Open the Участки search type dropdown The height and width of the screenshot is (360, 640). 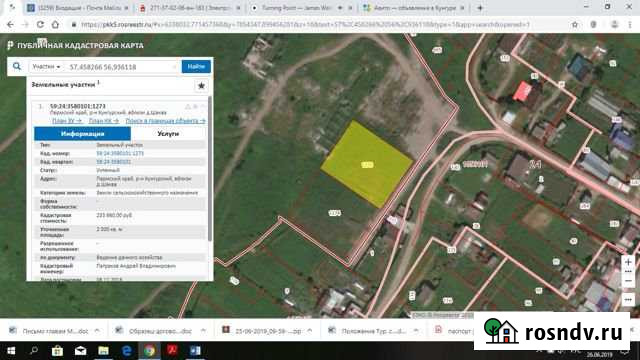(x=46, y=67)
